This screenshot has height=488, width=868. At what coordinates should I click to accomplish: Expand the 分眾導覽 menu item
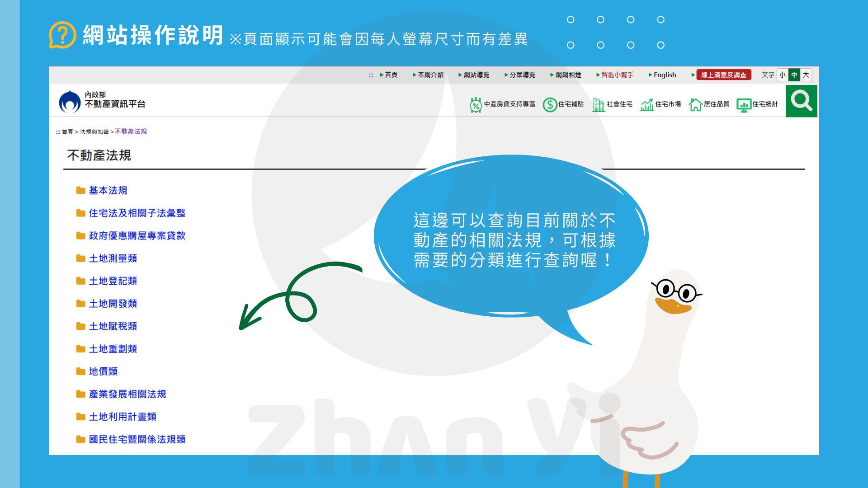(522, 75)
